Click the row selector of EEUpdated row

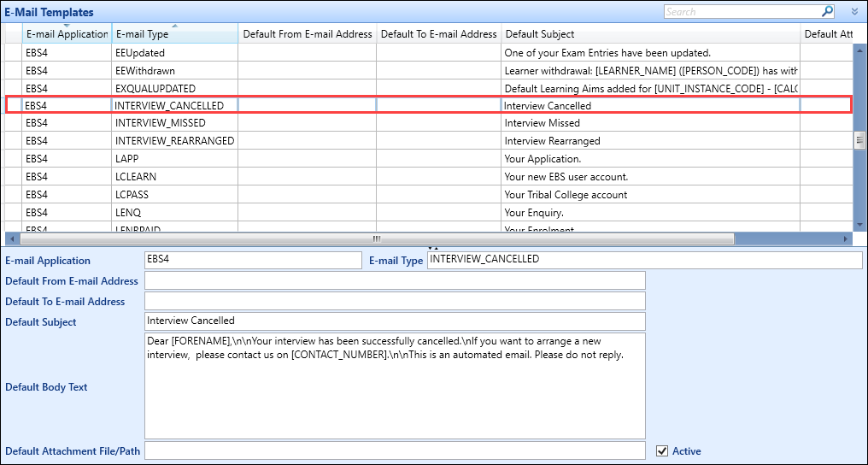[x=14, y=53]
